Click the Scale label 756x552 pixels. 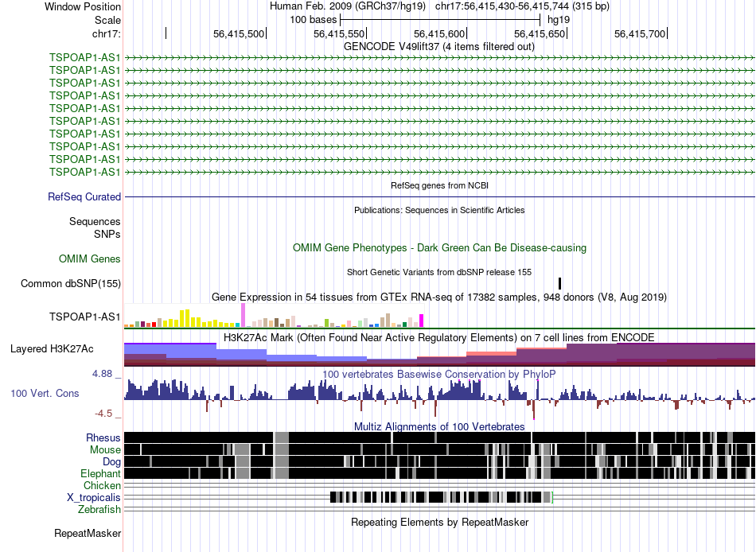click(107, 20)
